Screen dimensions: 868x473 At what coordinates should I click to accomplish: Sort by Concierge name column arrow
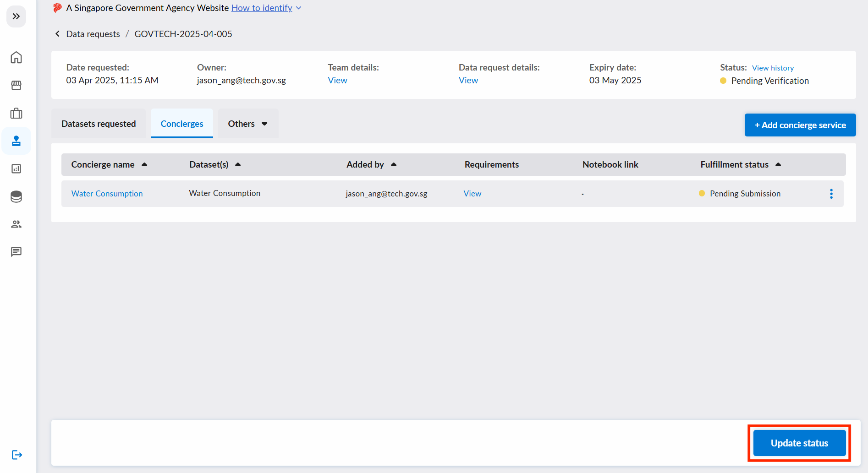coord(144,164)
